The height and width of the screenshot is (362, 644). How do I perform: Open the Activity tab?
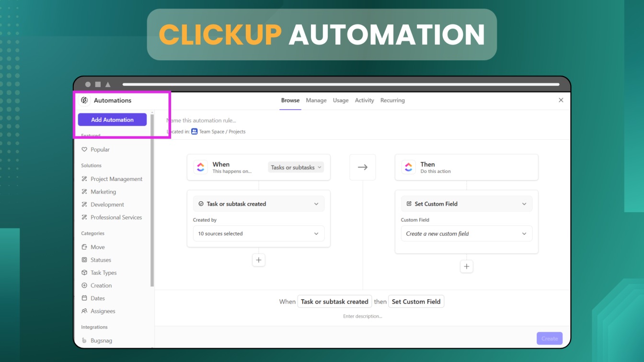click(x=364, y=101)
